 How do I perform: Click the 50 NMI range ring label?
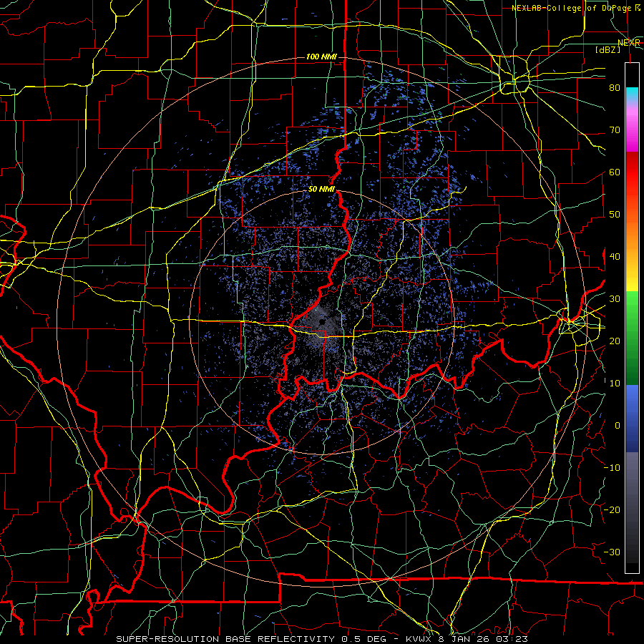click(321, 190)
